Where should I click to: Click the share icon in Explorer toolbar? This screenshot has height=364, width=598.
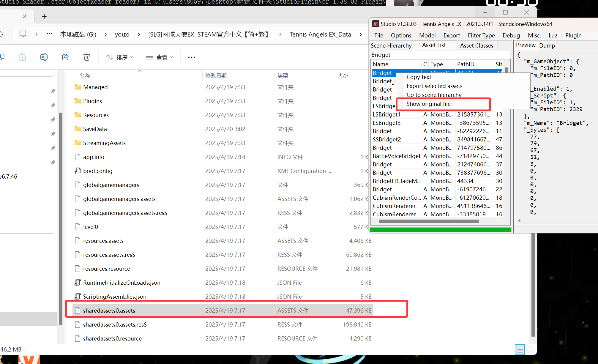(65, 57)
